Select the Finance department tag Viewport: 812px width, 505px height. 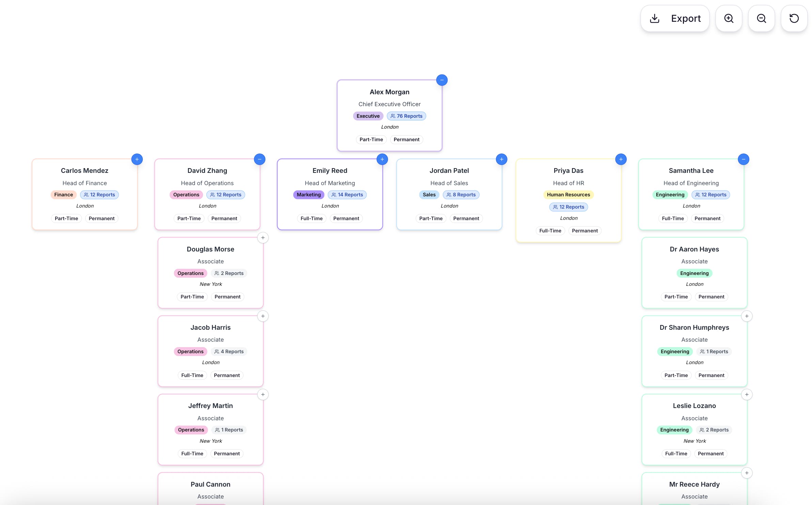[63, 195]
